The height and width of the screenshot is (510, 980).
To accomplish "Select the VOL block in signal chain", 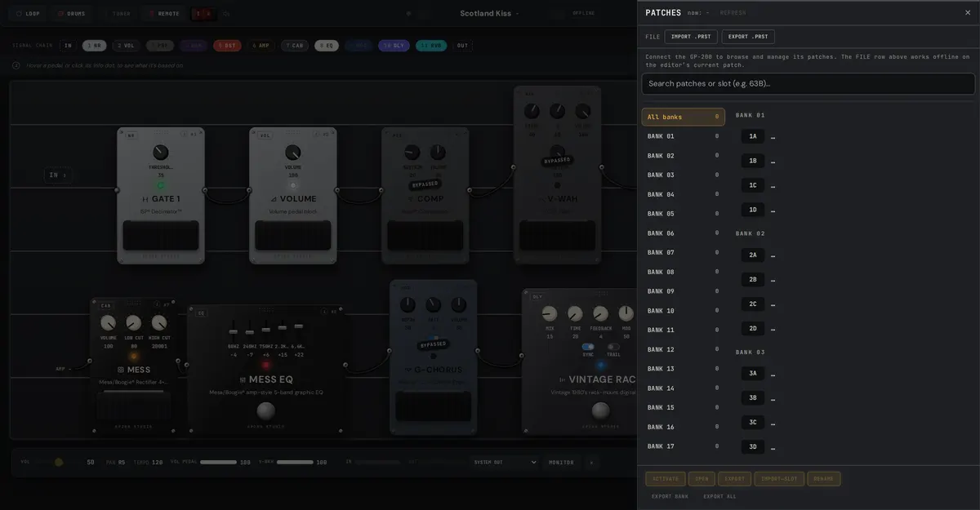I will [x=126, y=46].
